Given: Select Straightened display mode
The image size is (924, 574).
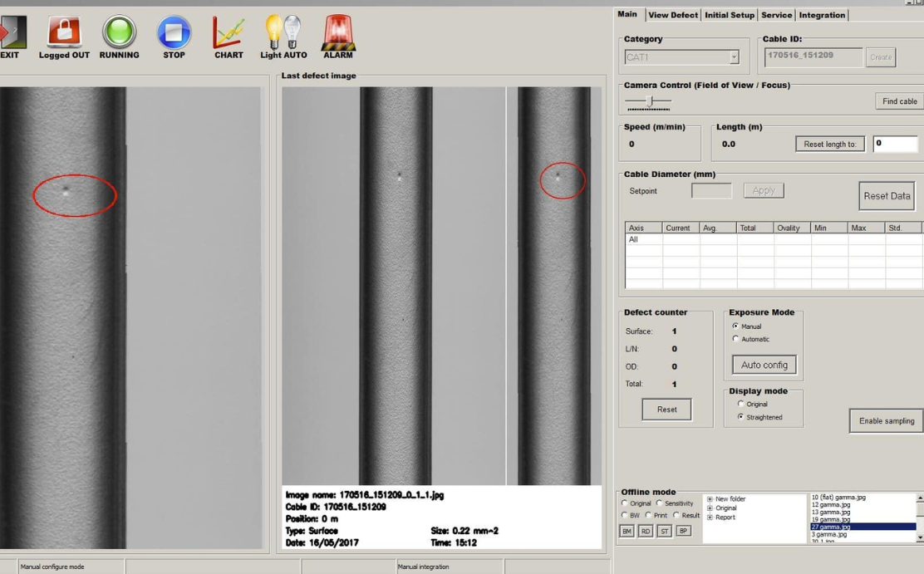Looking at the screenshot, I should [740, 417].
